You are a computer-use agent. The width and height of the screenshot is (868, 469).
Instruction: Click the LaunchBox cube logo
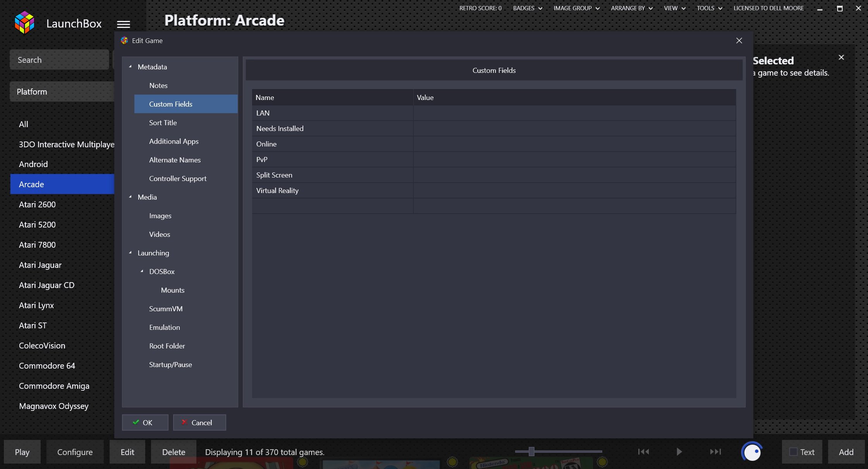point(24,22)
